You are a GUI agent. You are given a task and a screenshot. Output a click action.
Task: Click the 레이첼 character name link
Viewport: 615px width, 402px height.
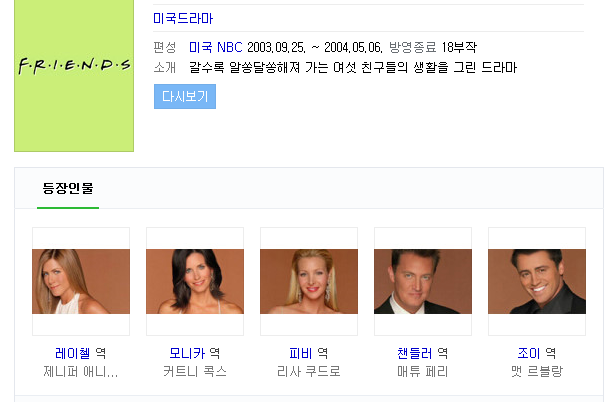tap(73, 353)
